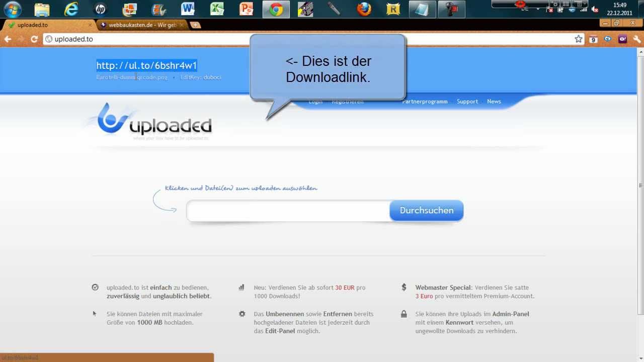Click the dollar icon beside Webmaster Special
The image size is (644, 362).
[x=404, y=288]
